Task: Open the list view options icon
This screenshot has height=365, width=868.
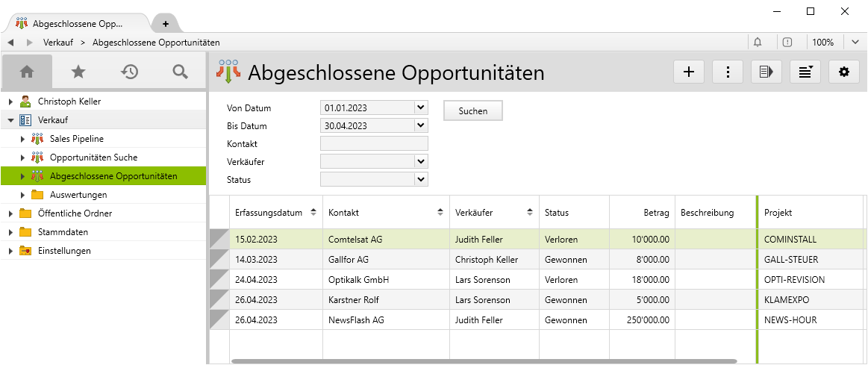Action: click(805, 72)
